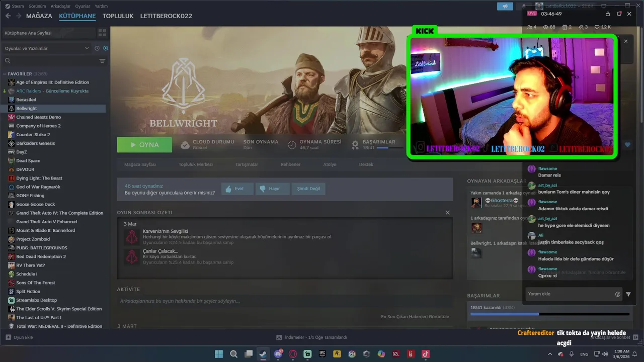Open Windows Start menu
Viewport: 644px width, 362px height.
coord(219,354)
